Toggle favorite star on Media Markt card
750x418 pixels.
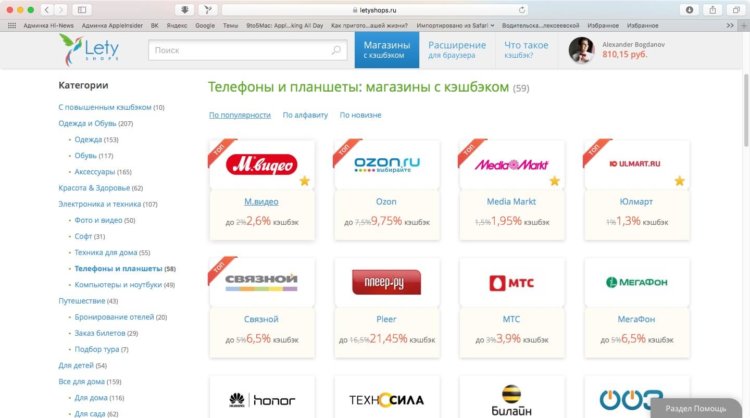554,181
